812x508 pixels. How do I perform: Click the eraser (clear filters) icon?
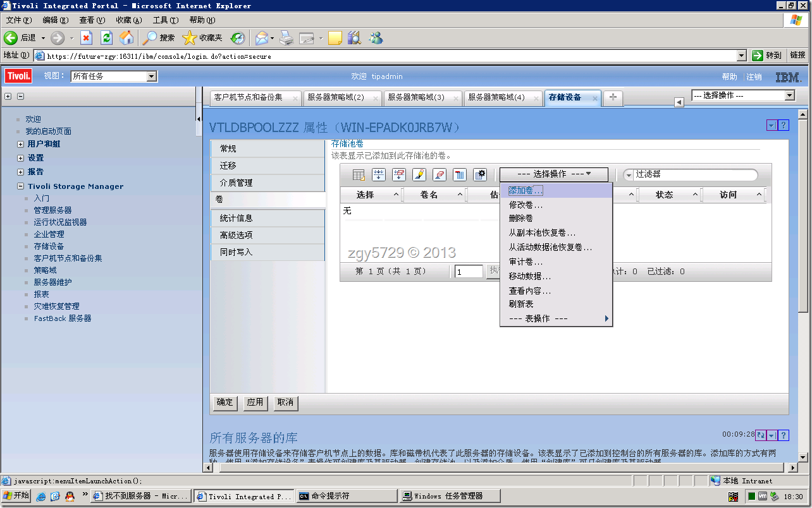tap(440, 174)
